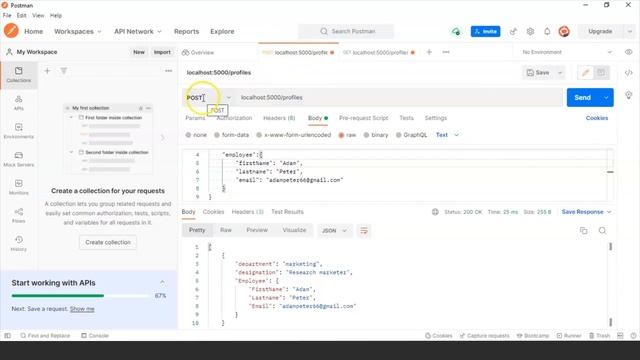Open Mock Servers in the sidebar
The height and width of the screenshot is (360, 640).
[19, 159]
